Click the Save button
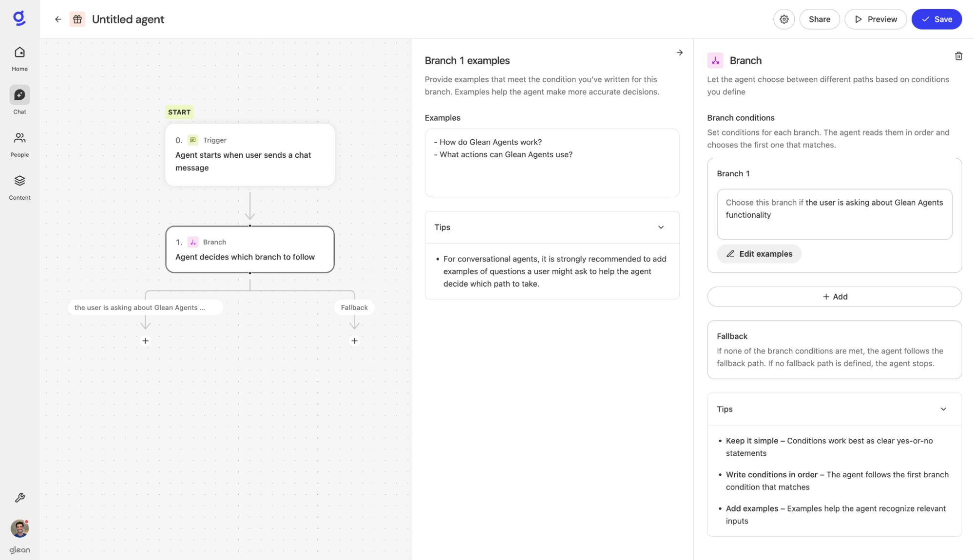Viewport: 974px width, 560px height. coord(936,19)
